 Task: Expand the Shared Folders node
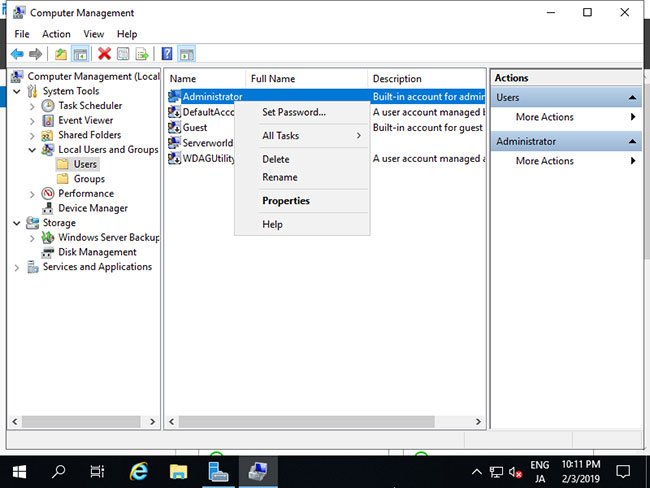pos(32,136)
